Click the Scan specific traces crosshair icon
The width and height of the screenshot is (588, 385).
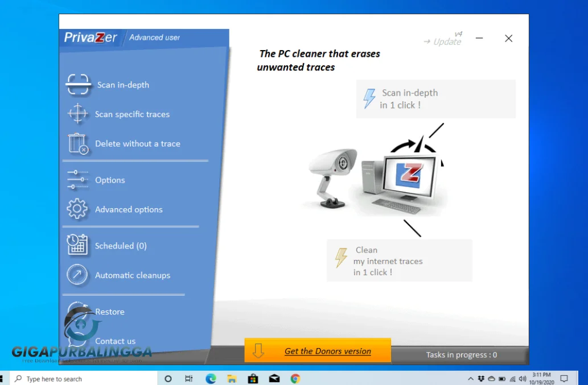click(x=77, y=114)
